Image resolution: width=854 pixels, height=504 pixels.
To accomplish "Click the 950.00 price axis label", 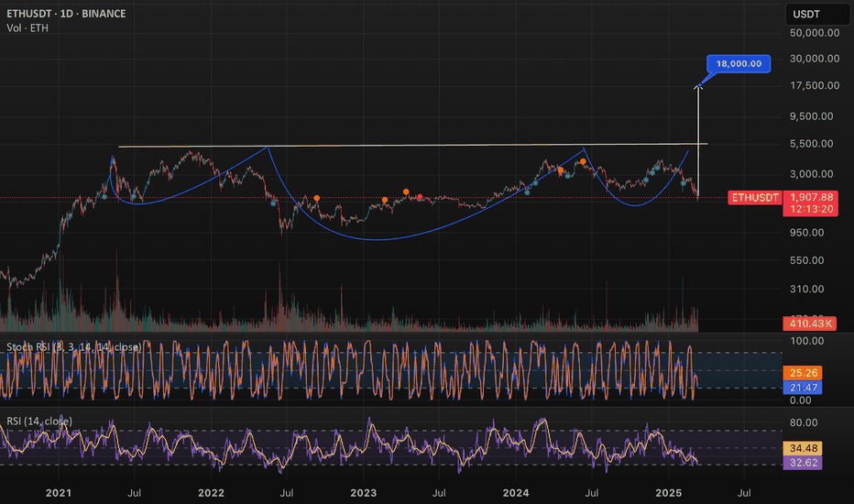I will pyautogui.click(x=807, y=233).
